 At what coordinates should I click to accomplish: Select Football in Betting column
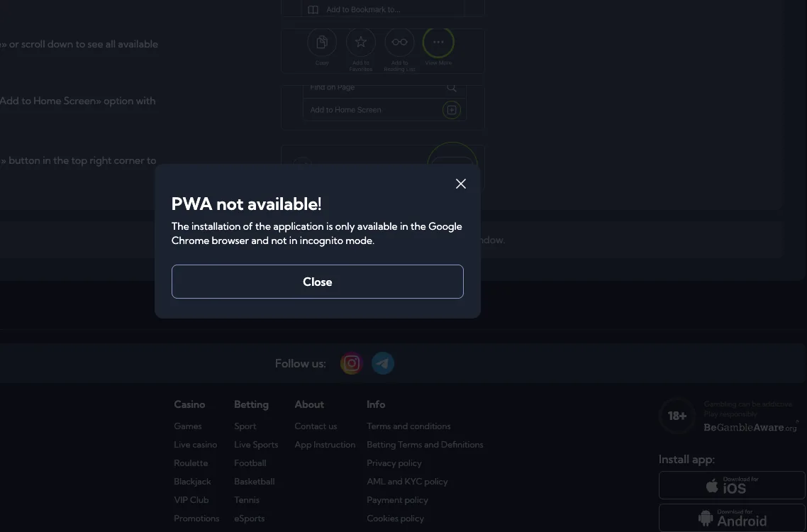250,463
